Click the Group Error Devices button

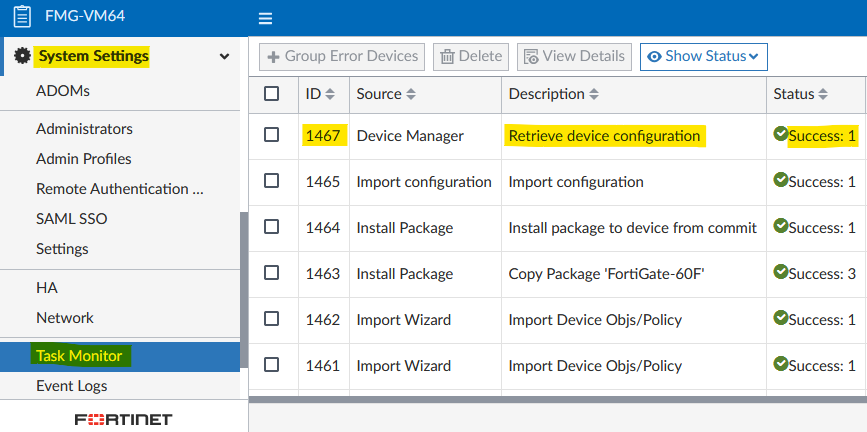(342, 56)
